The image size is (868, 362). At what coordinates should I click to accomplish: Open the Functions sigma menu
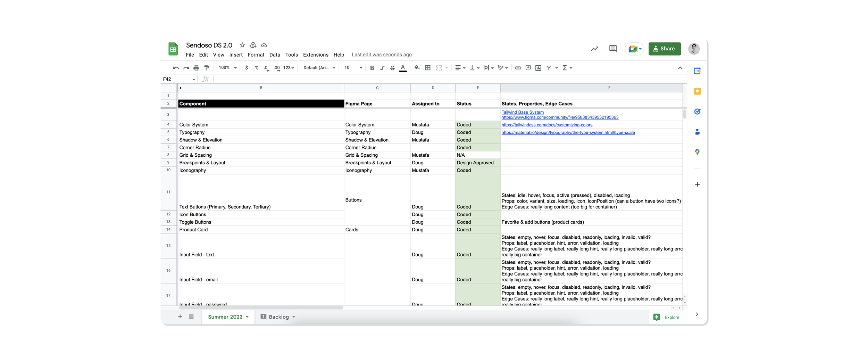click(567, 68)
